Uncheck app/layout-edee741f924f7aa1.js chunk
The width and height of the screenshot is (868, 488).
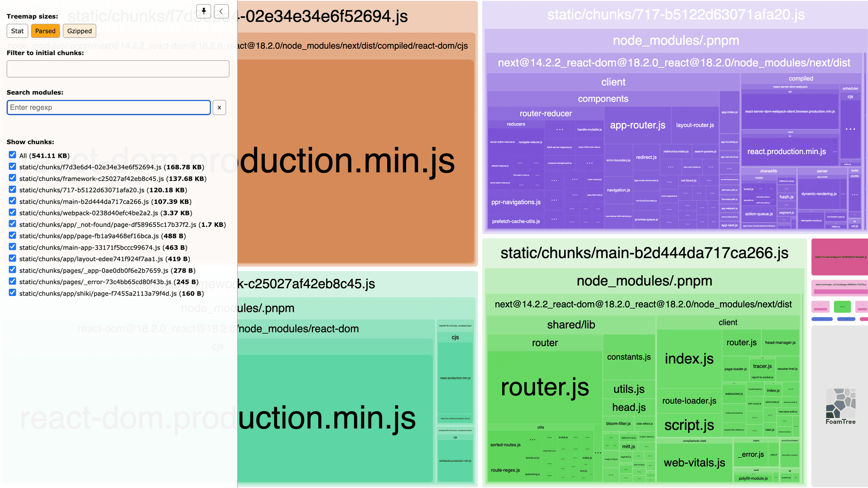[x=13, y=258]
